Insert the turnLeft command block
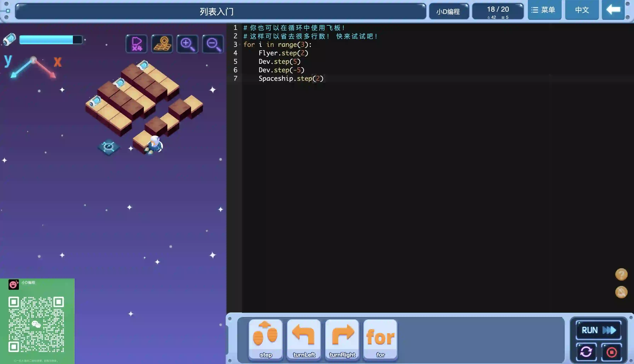 [x=304, y=339]
